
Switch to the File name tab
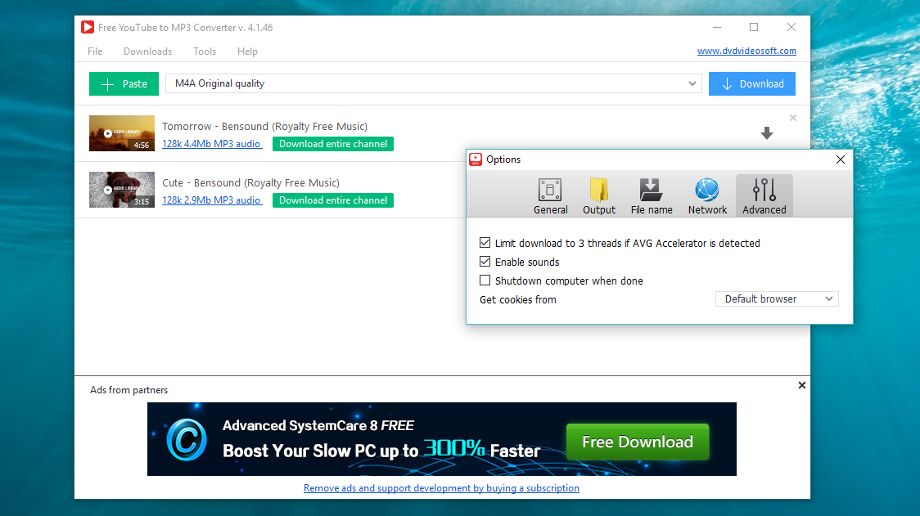[651, 196]
